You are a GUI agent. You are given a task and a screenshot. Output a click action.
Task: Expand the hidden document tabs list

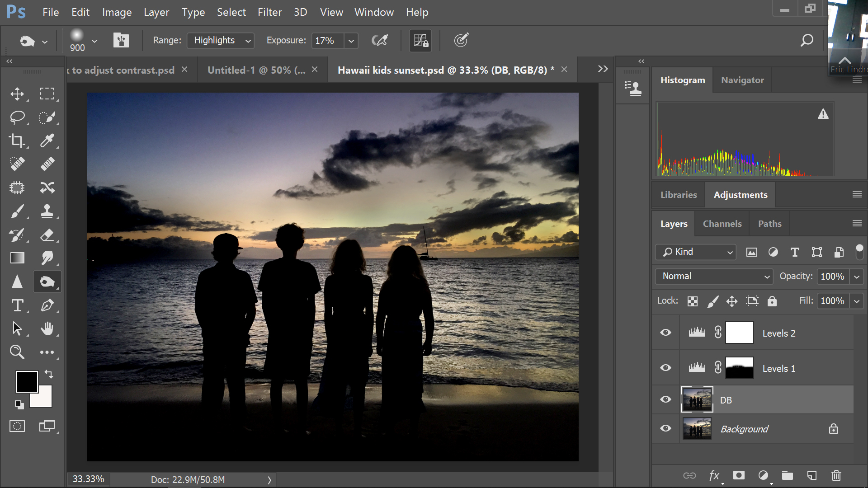[603, 69]
